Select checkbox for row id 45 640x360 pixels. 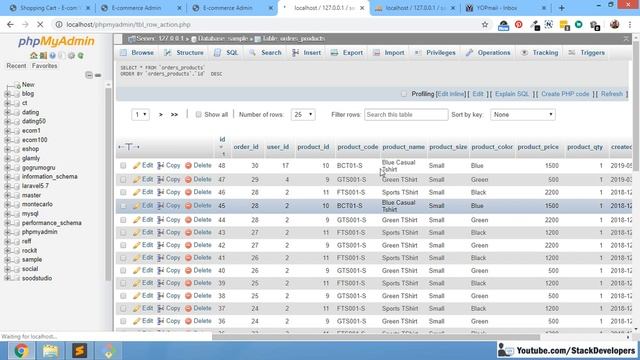click(x=123, y=206)
